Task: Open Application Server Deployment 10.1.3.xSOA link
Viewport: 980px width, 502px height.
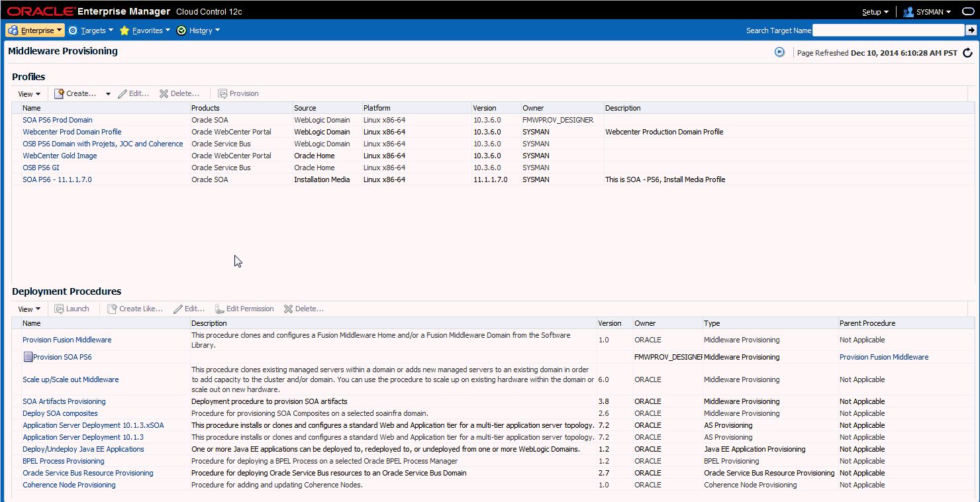Action: (x=93, y=425)
